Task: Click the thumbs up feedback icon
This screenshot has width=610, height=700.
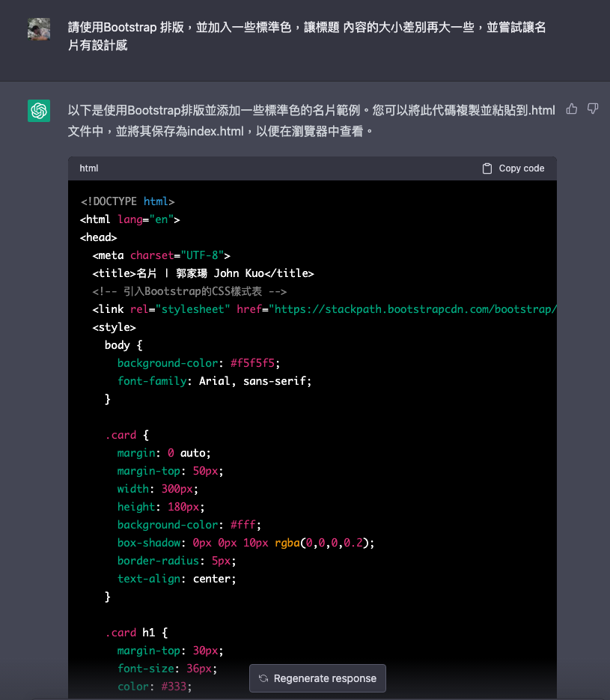Action: (572, 109)
